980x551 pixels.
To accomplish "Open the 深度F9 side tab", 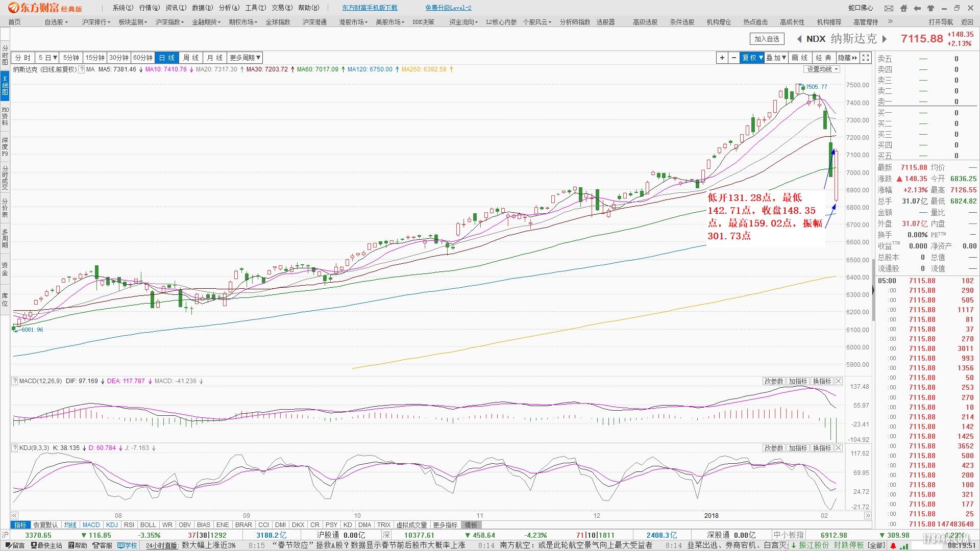I will point(5,147).
